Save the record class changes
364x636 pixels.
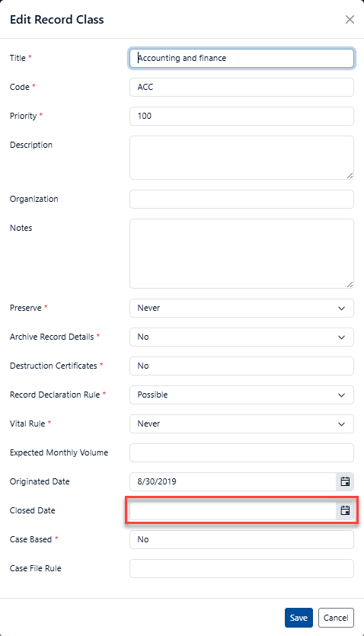click(x=299, y=618)
